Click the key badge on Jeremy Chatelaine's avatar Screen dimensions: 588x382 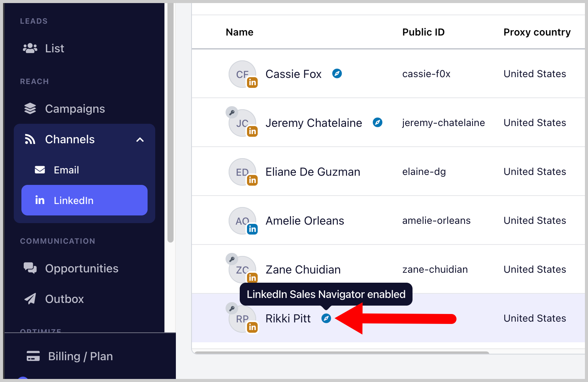point(232,112)
